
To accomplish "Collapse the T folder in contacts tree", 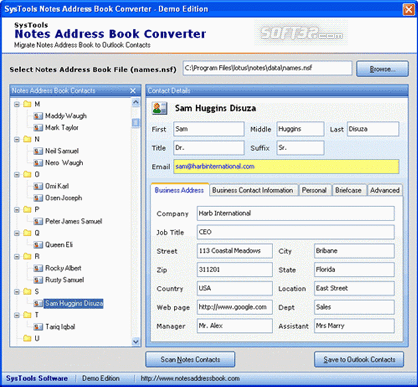I will (x=17, y=315).
